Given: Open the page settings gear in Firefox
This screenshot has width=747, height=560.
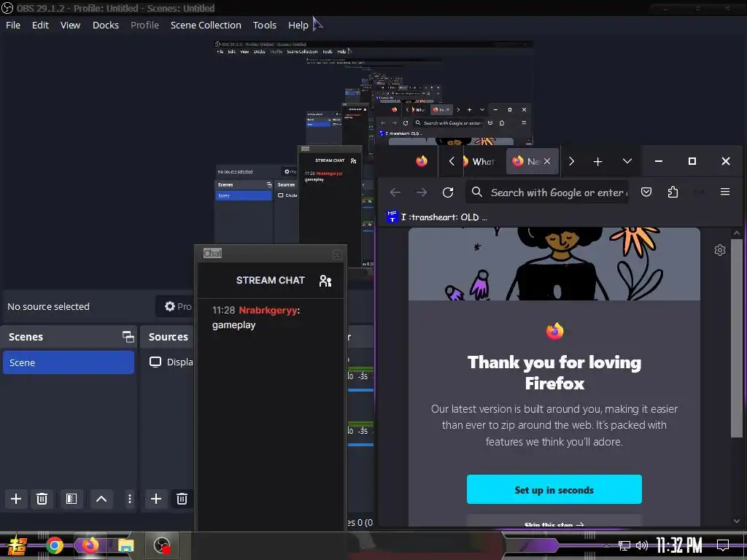Looking at the screenshot, I should tap(719, 250).
